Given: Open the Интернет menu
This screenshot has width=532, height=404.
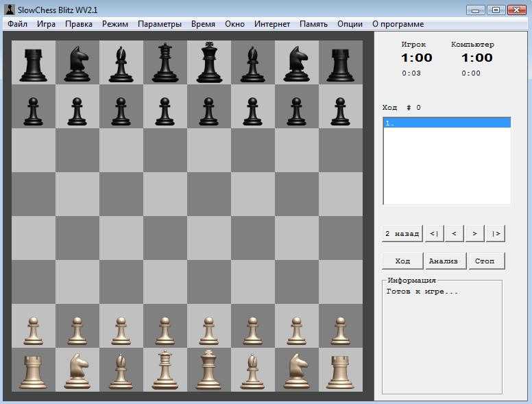Looking at the screenshot, I should [x=272, y=24].
